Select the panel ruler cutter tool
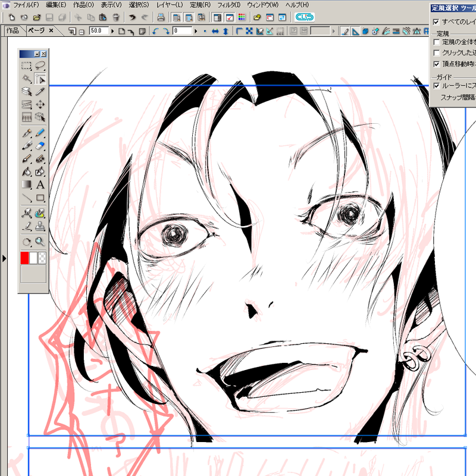The image size is (476, 476). (x=26, y=105)
